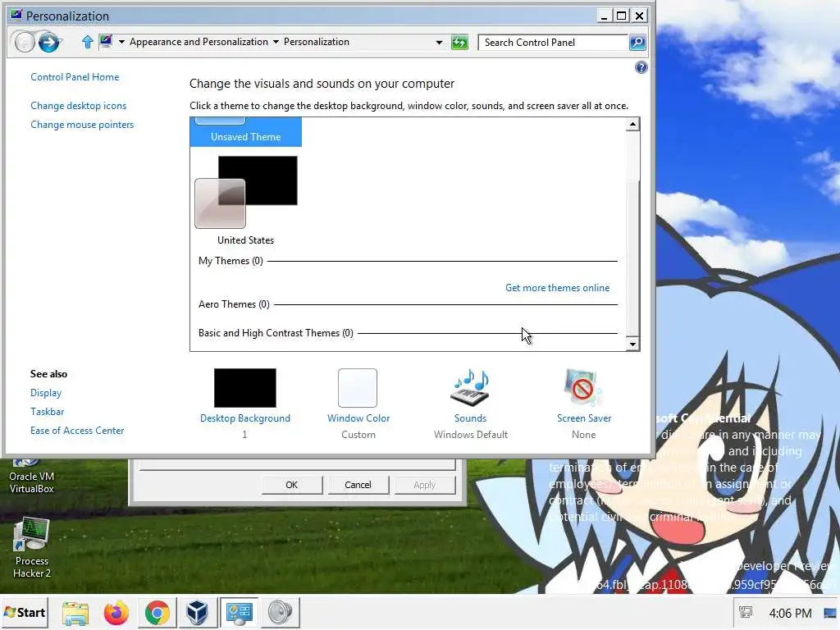The width and height of the screenshot is (840, 630).
Task: Open the Taskbar link
Action: (x=47, y=412)
